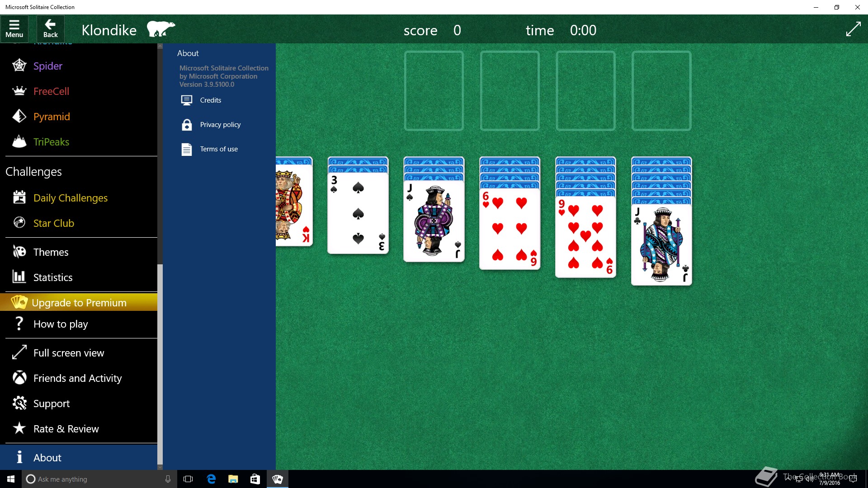Screen dimensions: 868x488
Task: Click the king of hearts card
Action: [x=294, y=206]
